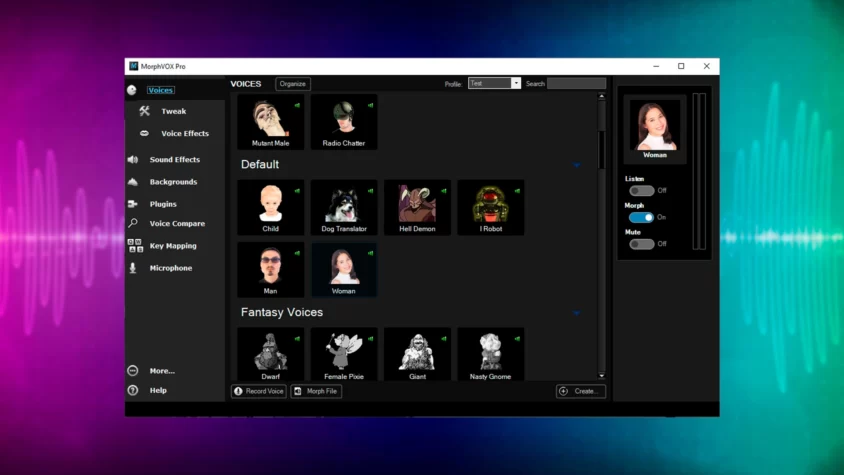Open the Profile dropdown

(494, 83)
